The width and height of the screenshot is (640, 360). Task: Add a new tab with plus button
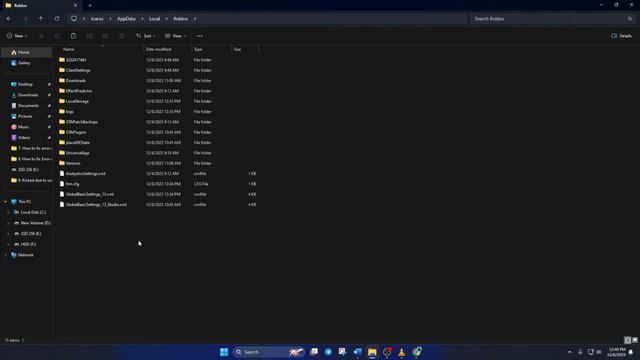coord(90,5)
